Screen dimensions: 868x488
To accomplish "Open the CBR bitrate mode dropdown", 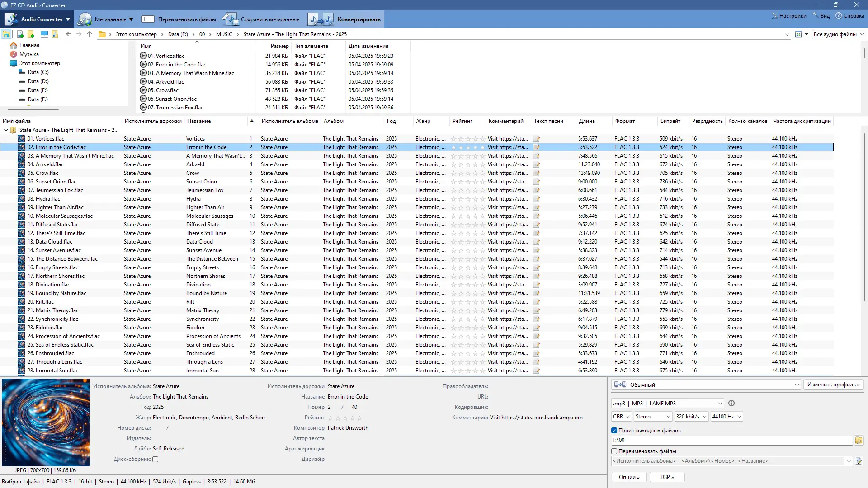I will pos(621,416).
